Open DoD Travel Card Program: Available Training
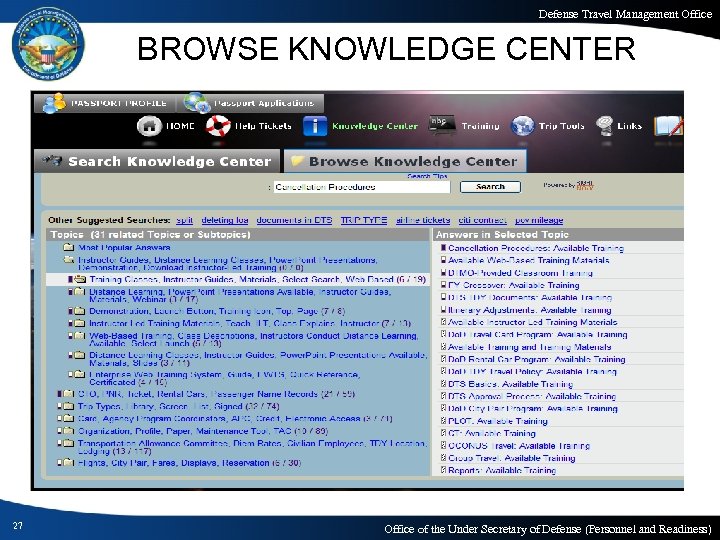This screenshot has height=540, width=720. coord(538,334)
